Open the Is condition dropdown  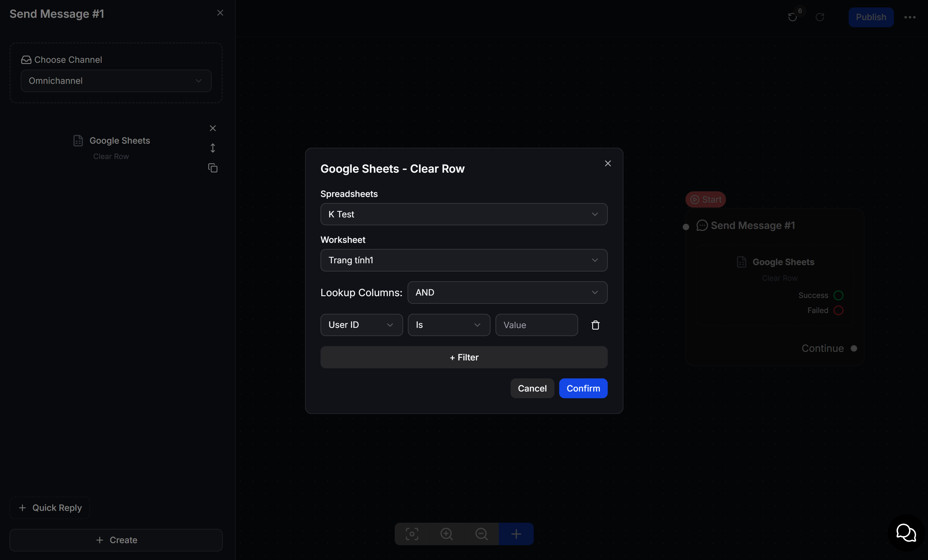tap(449, 325)
